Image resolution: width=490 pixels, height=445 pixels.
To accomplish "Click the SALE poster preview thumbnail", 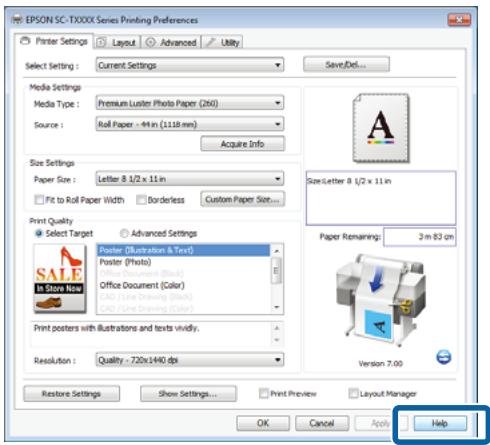I will coord(60,279).
